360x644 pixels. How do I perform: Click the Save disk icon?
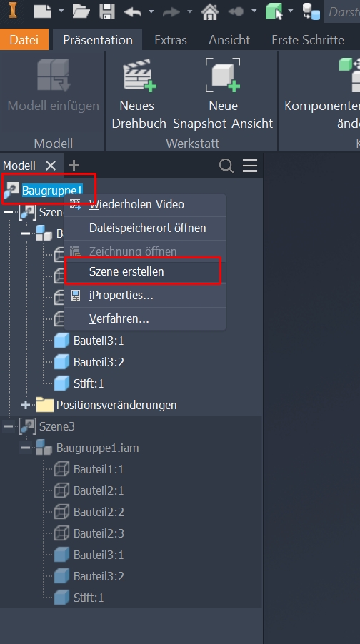(x=107, y=11)
